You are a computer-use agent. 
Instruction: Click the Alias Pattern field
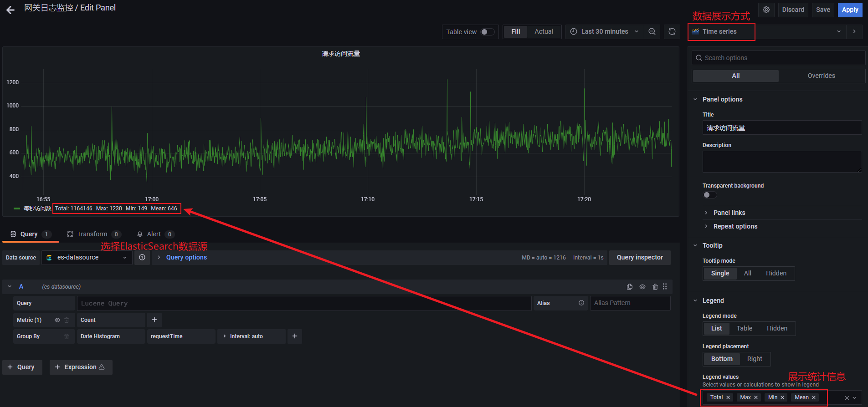pyautogui.click(x=630, y=303)
